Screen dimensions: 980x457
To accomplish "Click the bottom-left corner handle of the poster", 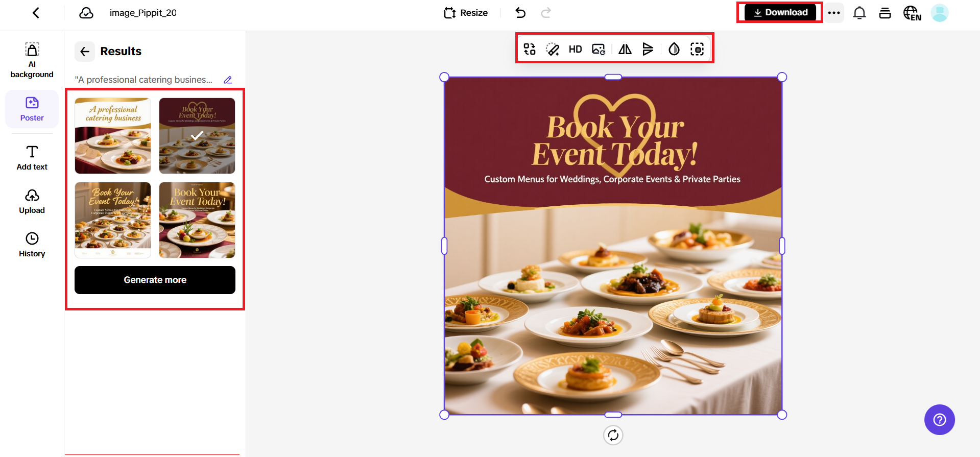I will point(444,415).
